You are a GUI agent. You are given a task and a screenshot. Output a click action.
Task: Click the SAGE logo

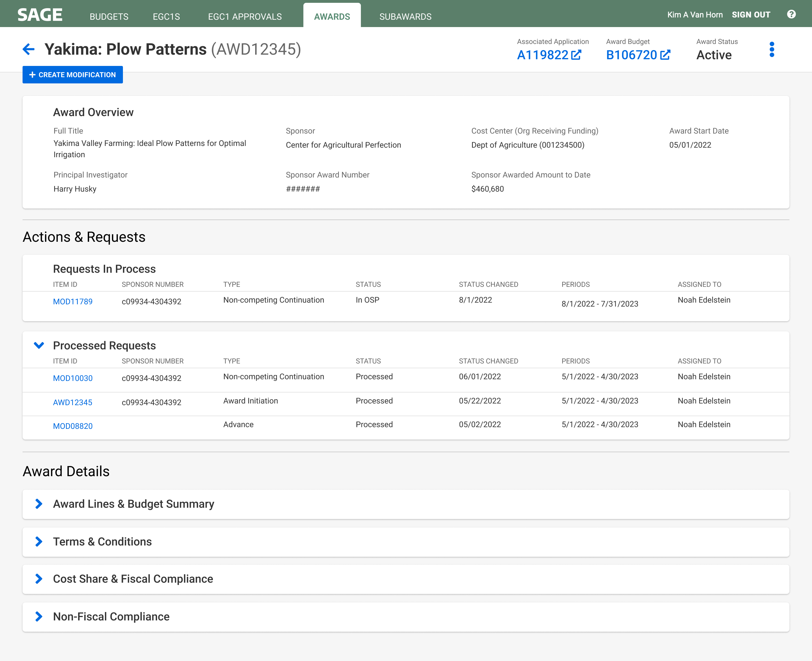40,15
